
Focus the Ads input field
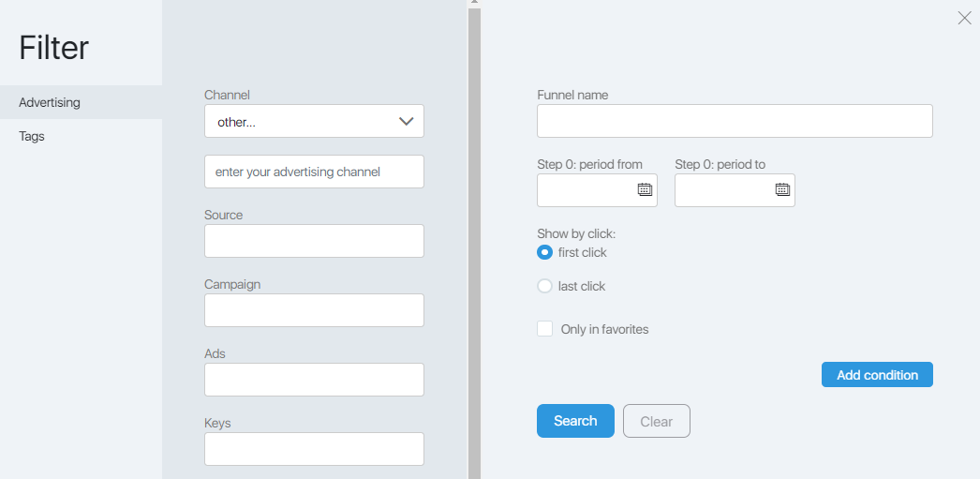pyautogui.click(x=314, y=380)
